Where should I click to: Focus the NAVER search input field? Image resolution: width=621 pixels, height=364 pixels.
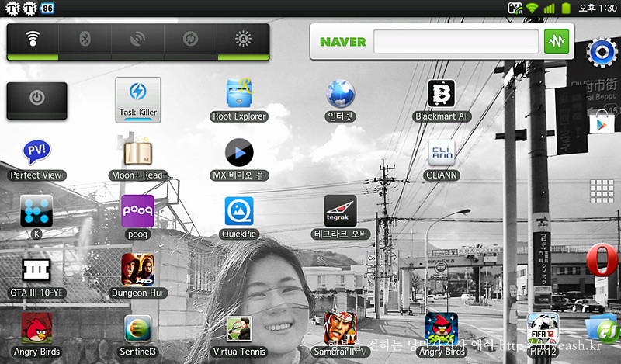456,41
